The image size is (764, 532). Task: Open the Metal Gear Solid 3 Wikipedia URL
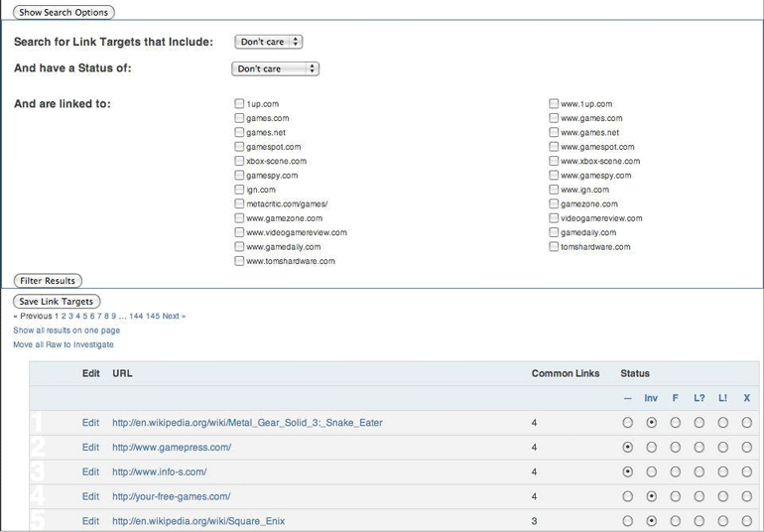click(x=247, y=423)
